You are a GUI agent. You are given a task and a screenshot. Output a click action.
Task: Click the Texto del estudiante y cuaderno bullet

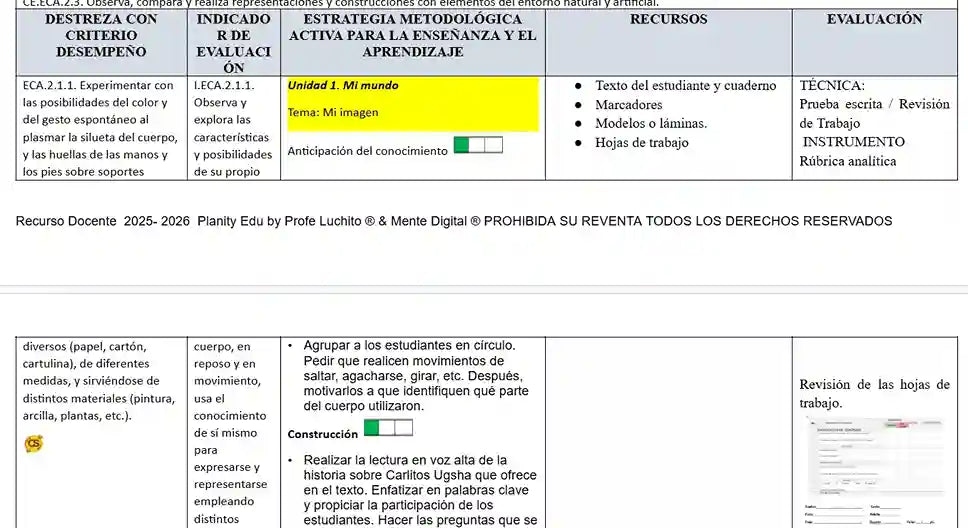click(685, 86)
